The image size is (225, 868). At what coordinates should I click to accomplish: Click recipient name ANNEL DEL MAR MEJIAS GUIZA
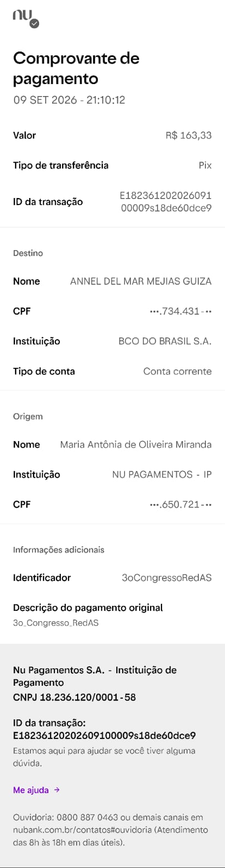click(x=141, y=281)
